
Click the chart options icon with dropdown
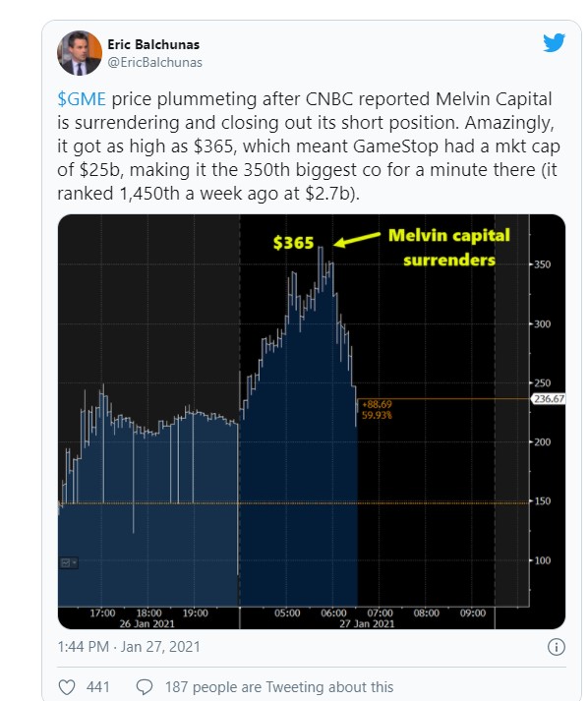(69, 562)
